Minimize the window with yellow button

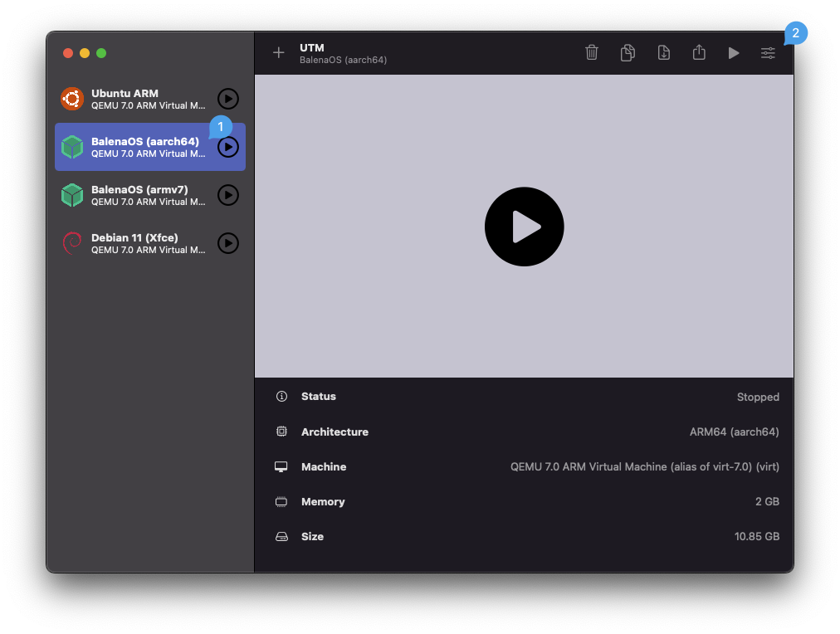tap(85, 53)
